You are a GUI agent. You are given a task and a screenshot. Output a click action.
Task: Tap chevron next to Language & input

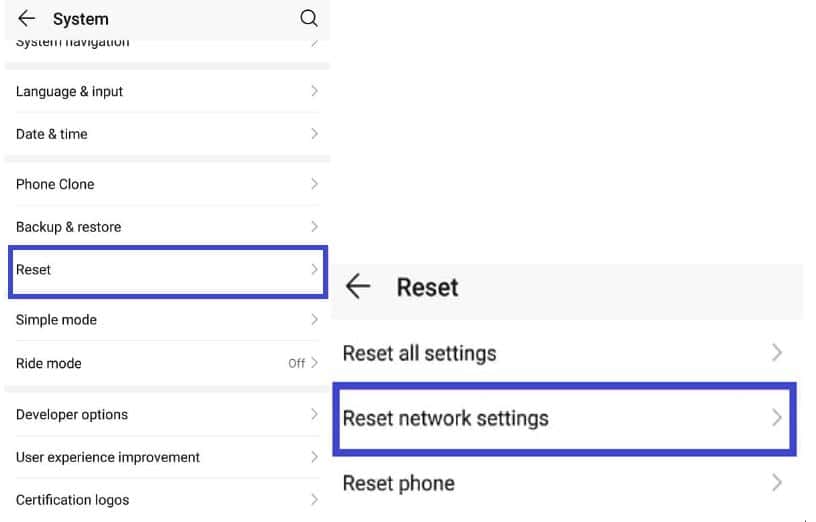(314, 91)
